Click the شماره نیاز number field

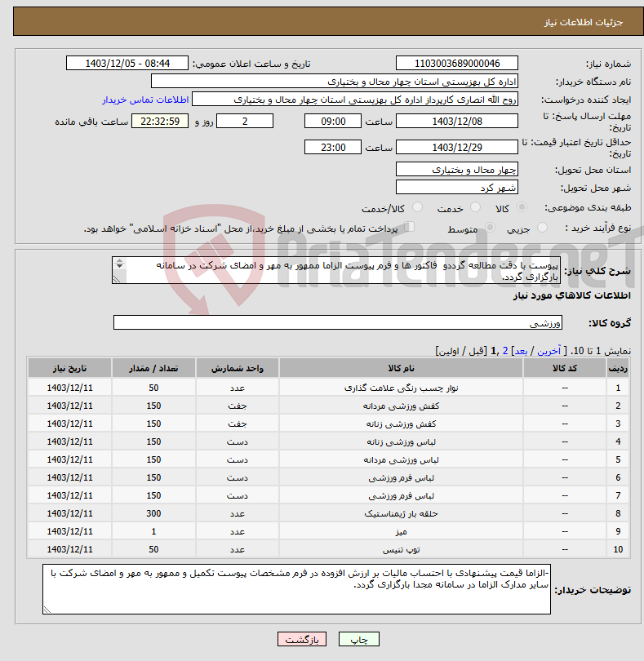point(457,63)
